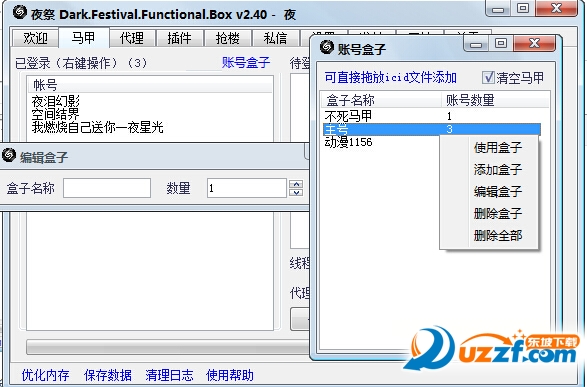The width and height of the screenshot is (587, 387).
Task: Click the 账号盒子 link in main window
Action: click(246, 63)
